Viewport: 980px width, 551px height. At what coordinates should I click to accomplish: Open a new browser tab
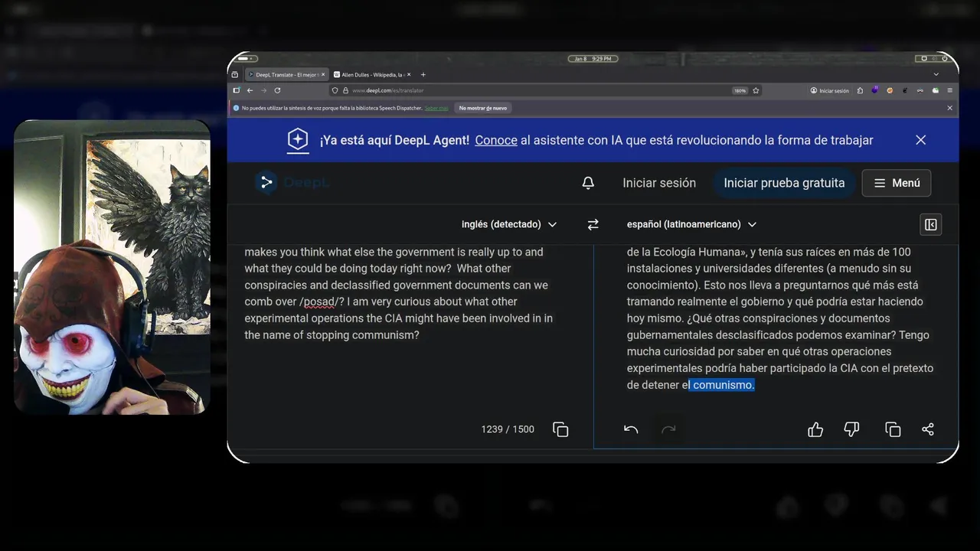coord(423,74)
